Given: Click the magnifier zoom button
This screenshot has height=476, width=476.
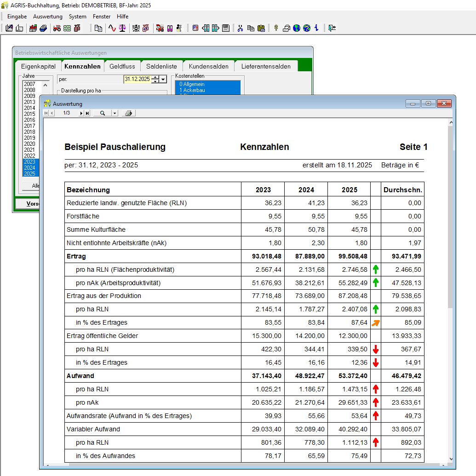Looking at the screenshot, I should click(102, 113).
